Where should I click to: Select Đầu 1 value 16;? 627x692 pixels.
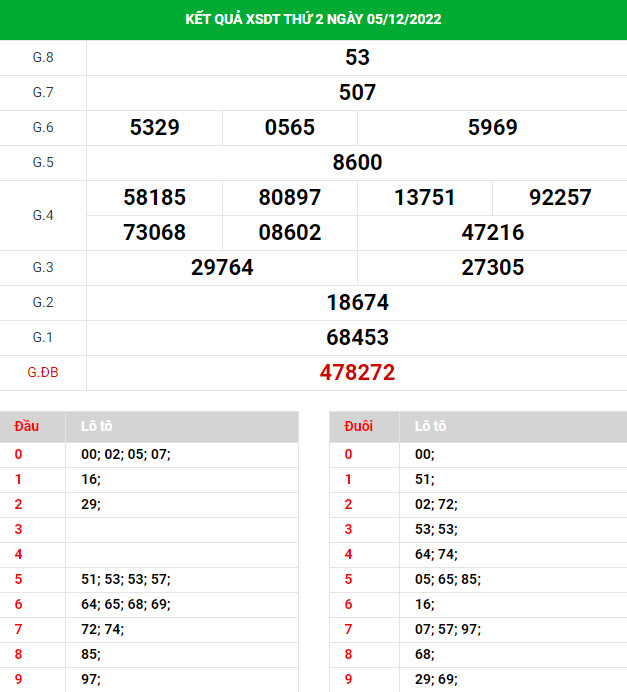(91, 480)
